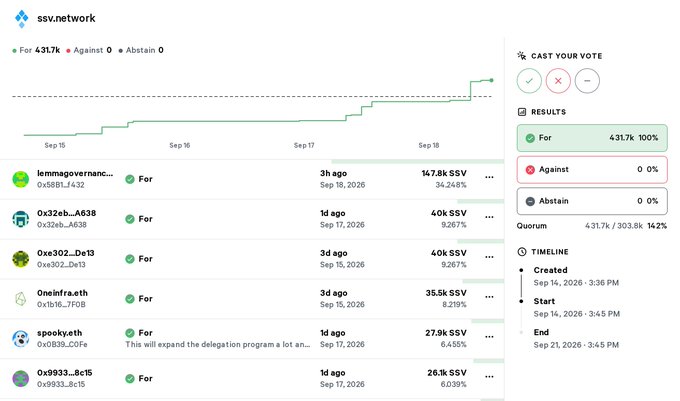Open more options for 0x32eb...A638 vote row

tap(489, 217)
